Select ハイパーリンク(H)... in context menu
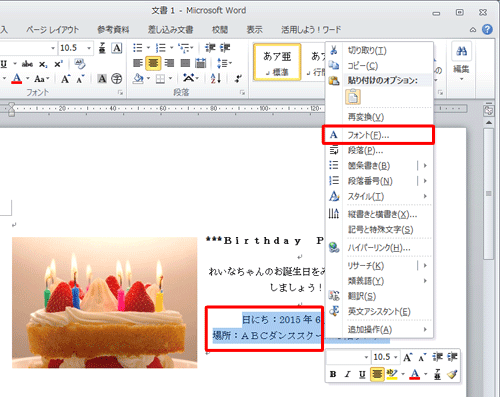Screen dimensions: 500x397 (379, 248)
